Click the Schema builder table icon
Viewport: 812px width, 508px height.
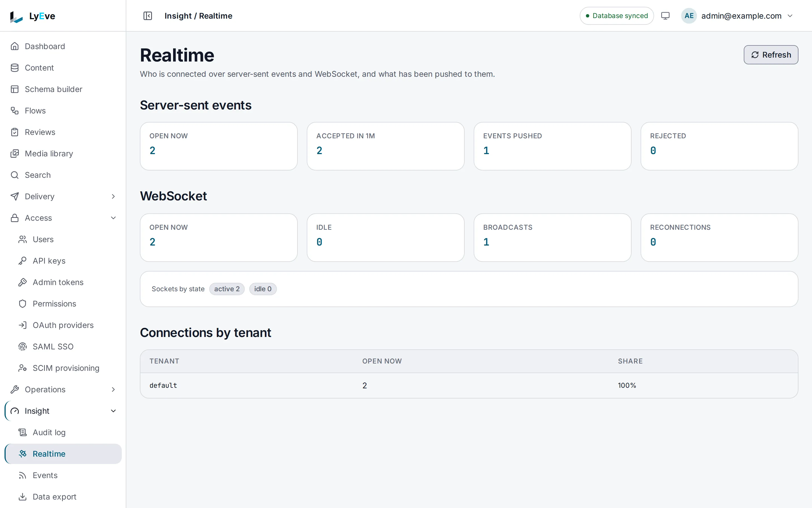click(14, 89)
